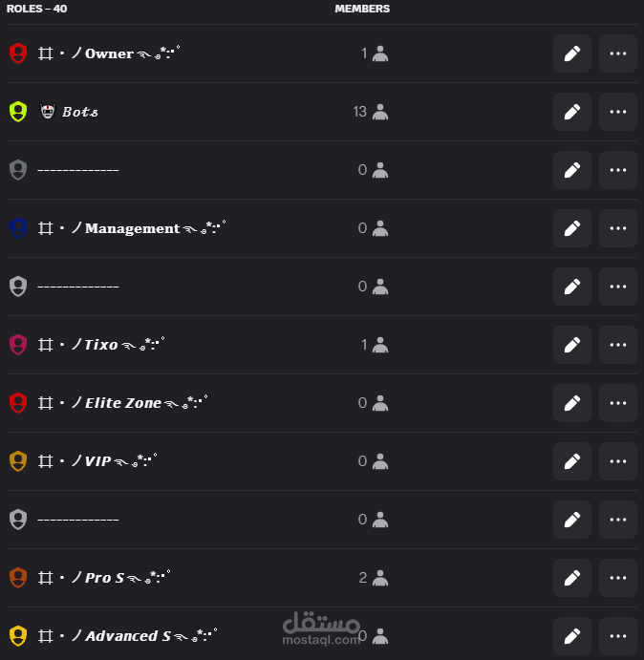This screenshot has width=644, height=660.
Task: Open three-dot menu for Owner role
Action: click(x=618, y=53)
